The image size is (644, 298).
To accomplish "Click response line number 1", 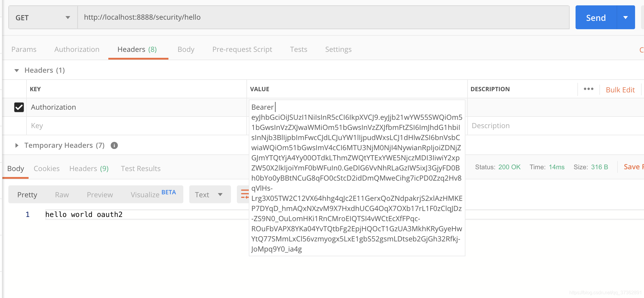I will pyautogui.click(x=28, y=215).
